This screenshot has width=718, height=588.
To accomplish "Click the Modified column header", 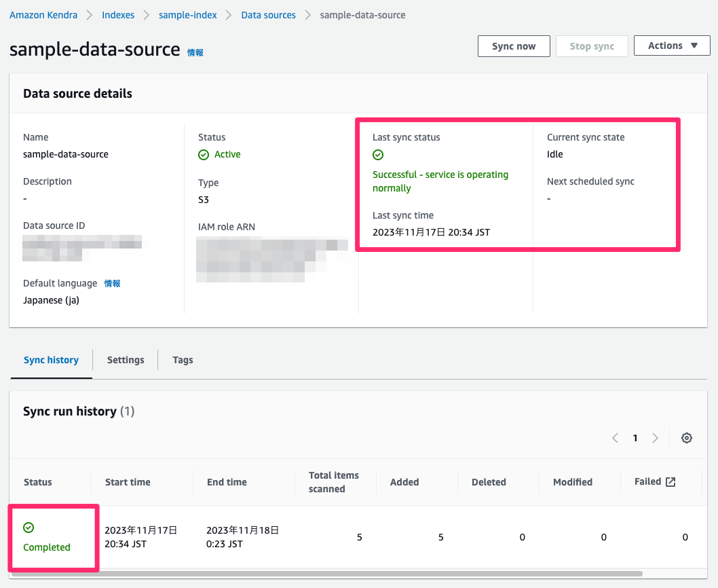I will pos(572,482).
